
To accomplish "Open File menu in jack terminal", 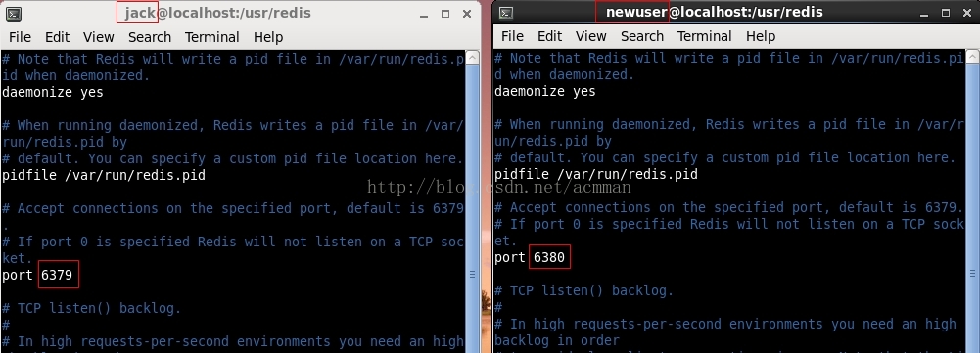I will (20, 37).
